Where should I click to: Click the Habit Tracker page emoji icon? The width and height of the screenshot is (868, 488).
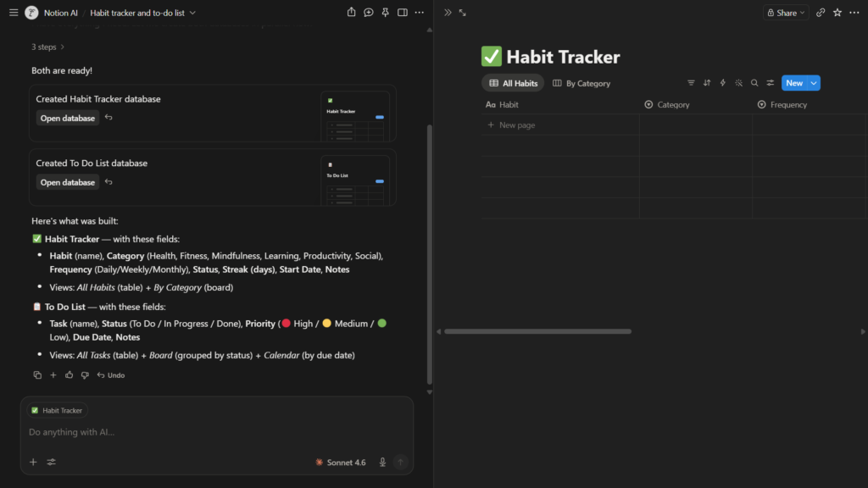point(491,57)
